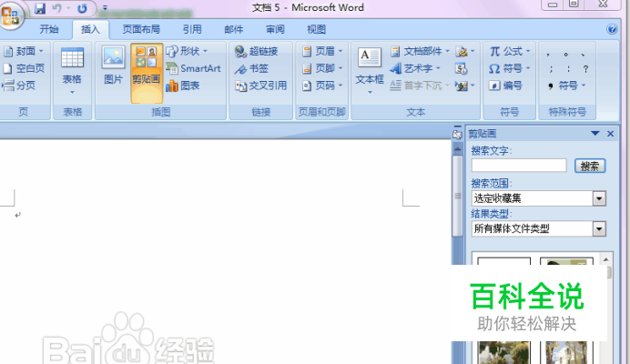Insert date and time icon

[462, 68]
